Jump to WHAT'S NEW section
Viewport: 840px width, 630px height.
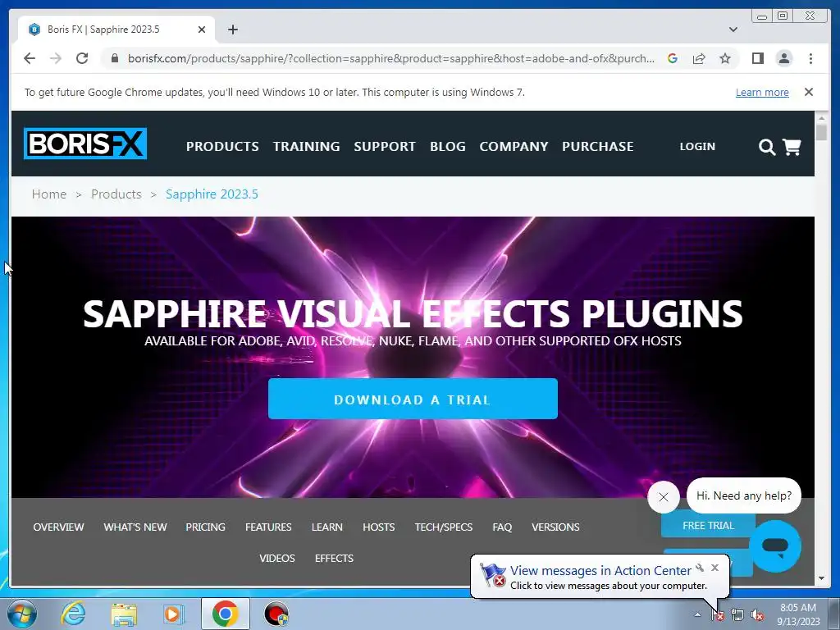pos(135,527)
